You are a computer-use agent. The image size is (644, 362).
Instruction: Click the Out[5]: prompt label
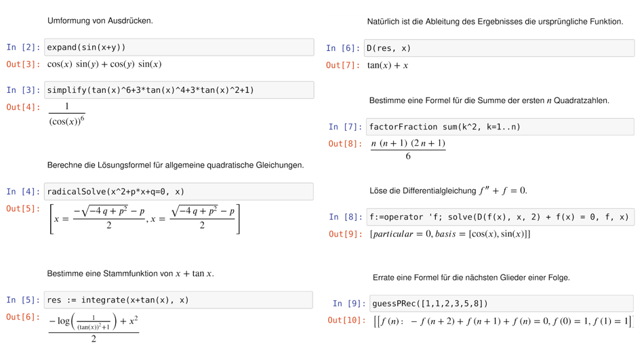tap(24, 209)
